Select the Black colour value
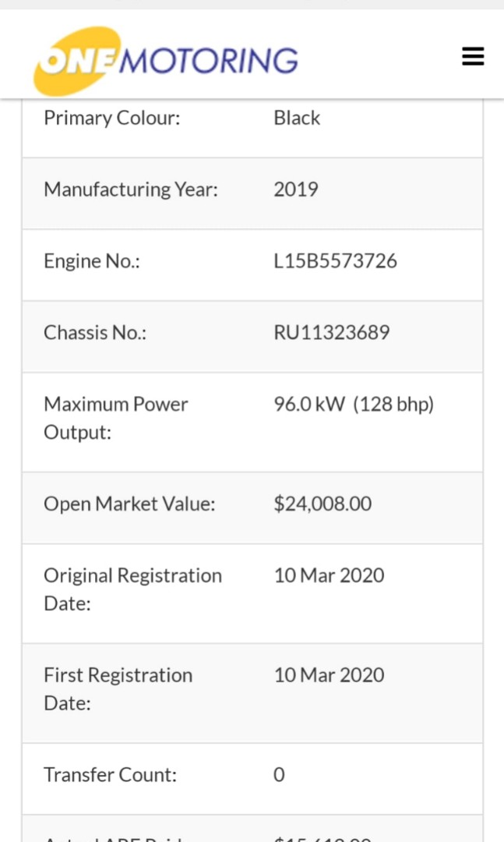The width and height of the screenshot is (504, 842). (x=297, y=119)
